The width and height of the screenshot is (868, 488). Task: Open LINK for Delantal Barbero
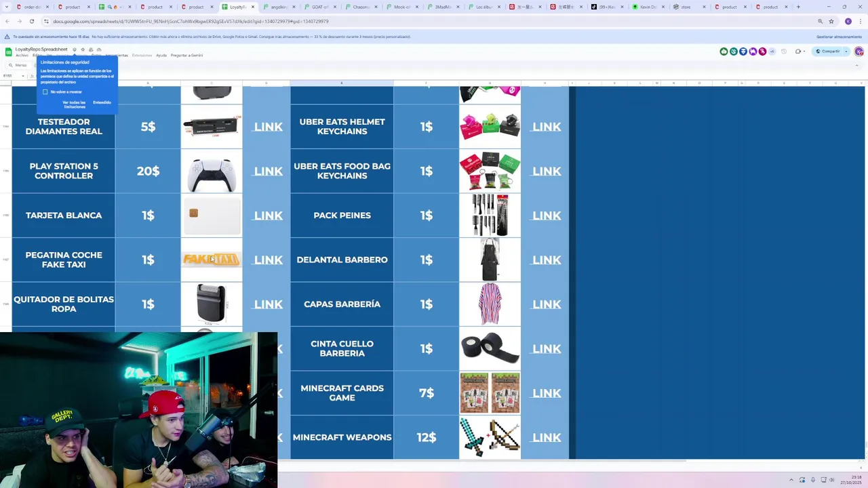(547, 260)
